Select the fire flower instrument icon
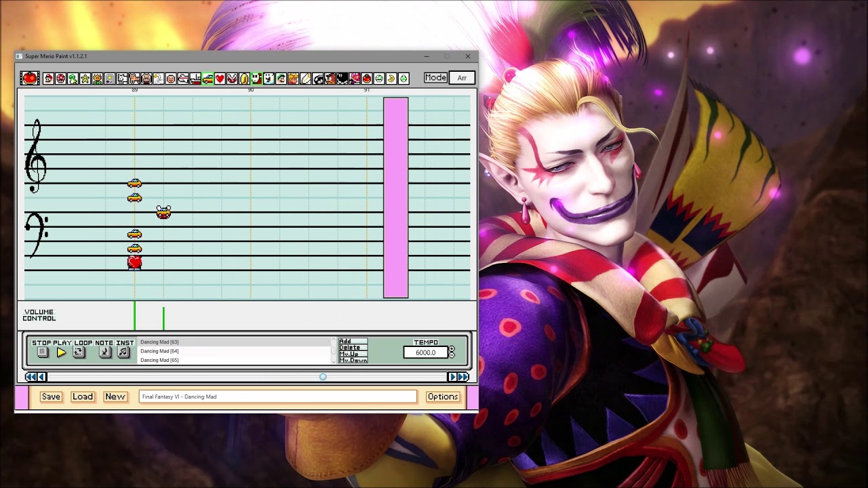Image resolution: width=868 pixels, height=488 pixels. coord(97,79)
